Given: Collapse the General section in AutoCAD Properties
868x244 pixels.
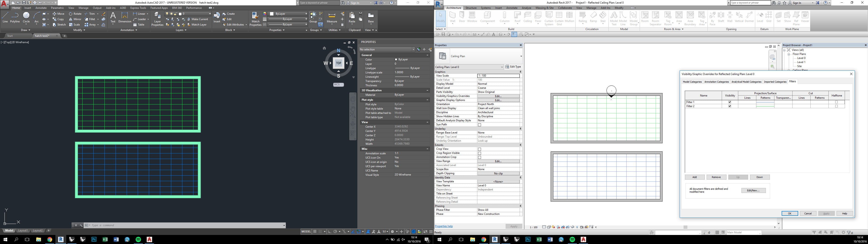Looking at the screenshot, I should [428, 55].
